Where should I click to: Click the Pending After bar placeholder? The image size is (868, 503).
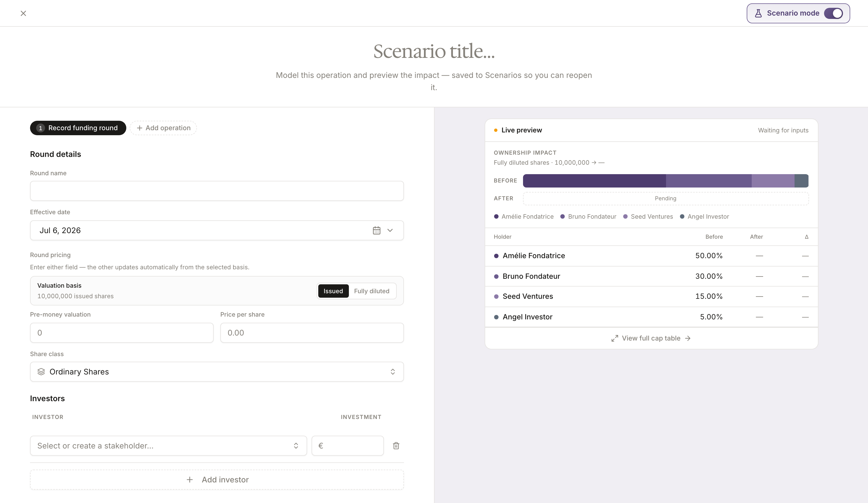tap(665, 198)
